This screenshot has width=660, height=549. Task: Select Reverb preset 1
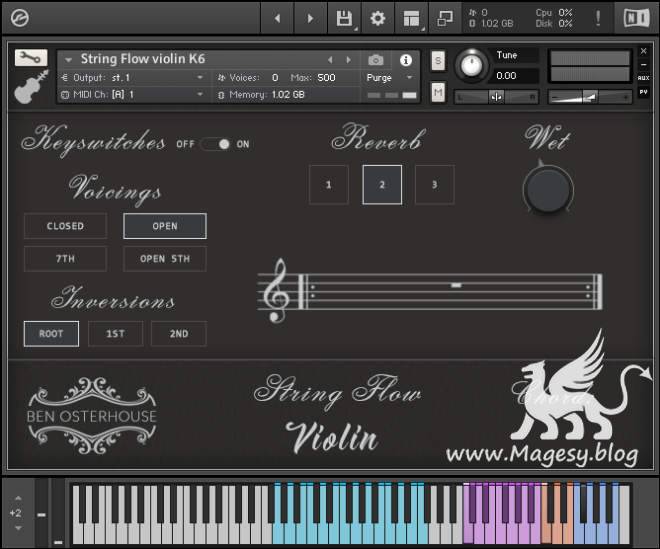pyautogui.click(x=329, y=185)
